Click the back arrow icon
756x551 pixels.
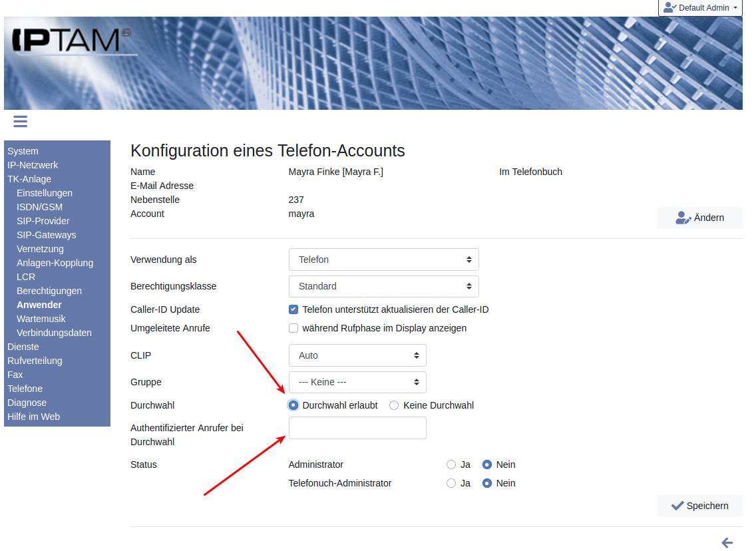(727, 542)
